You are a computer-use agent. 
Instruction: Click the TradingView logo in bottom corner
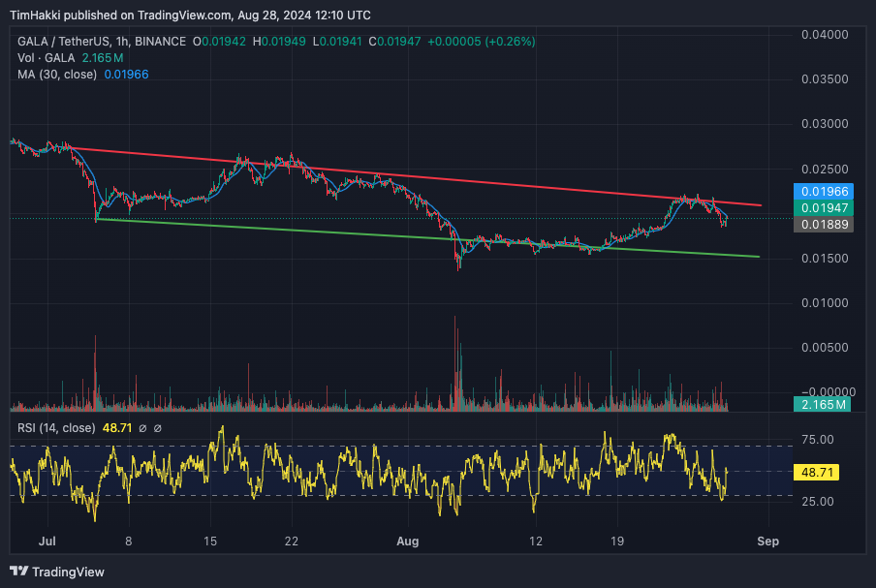pyautogui.click(x=56, y=572)
